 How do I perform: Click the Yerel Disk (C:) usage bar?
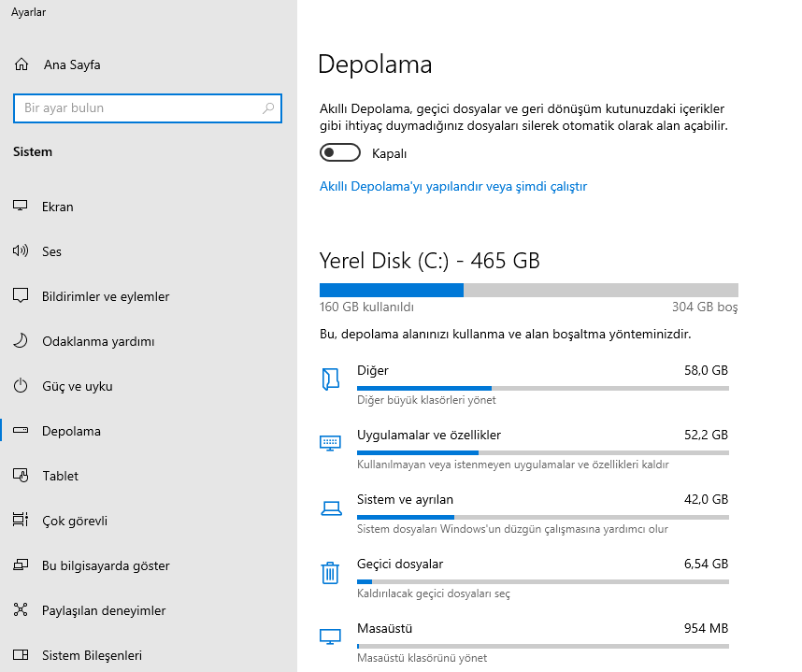528,290
